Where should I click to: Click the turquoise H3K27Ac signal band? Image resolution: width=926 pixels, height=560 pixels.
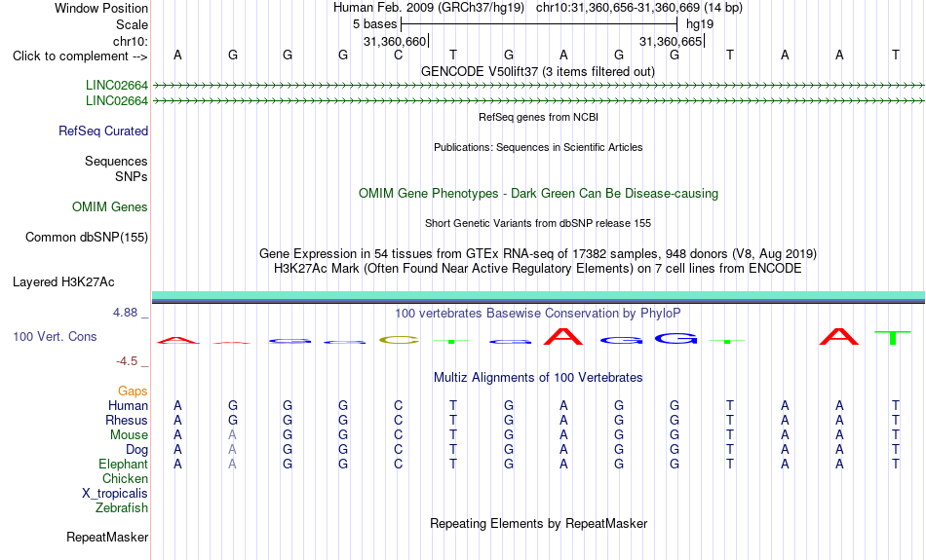point(539,295)
